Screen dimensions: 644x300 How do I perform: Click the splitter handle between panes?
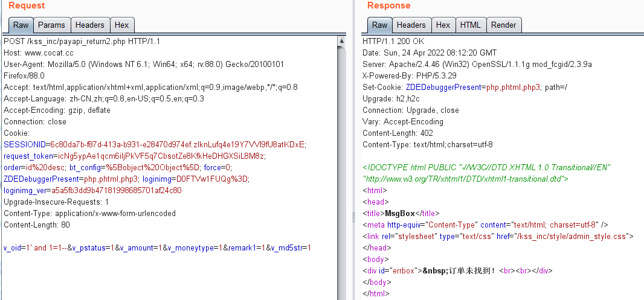[353, 218]
